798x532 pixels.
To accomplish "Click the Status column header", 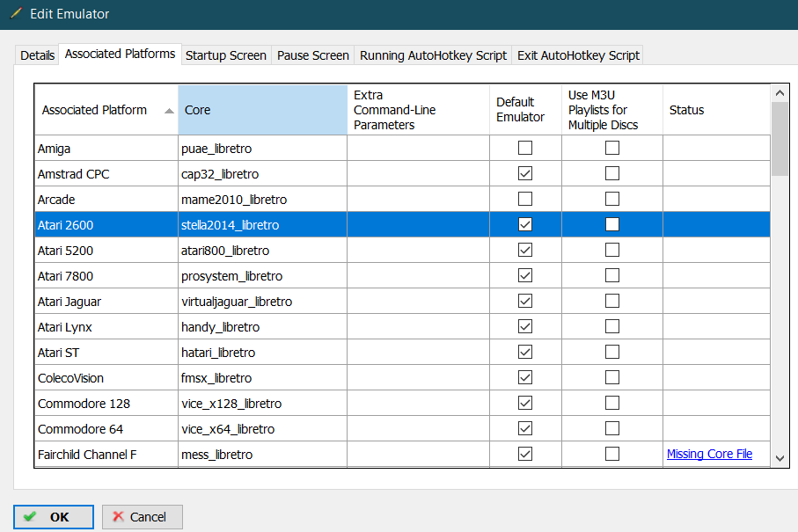I will 716,110.
